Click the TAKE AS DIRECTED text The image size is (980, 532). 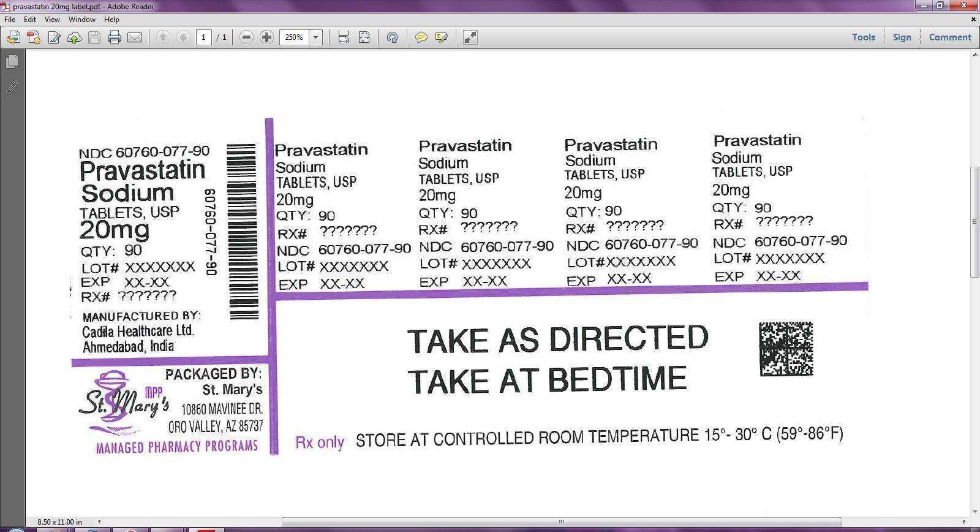tap(558, 340)
